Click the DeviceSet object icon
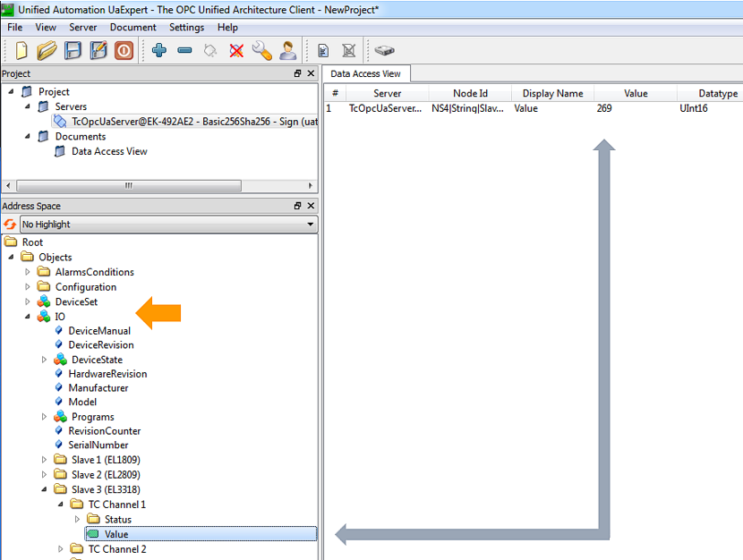The height and width of the screenshot is (560, 743). (x=44, y=301)
